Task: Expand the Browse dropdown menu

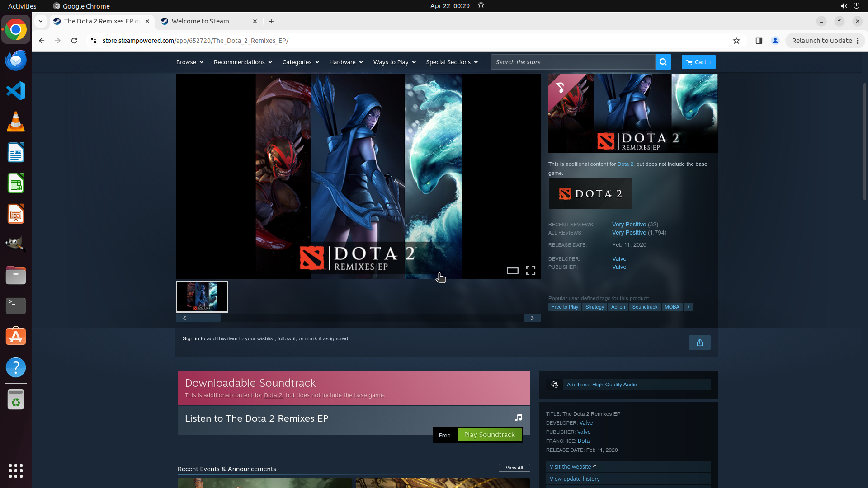Action: [189, 62]
